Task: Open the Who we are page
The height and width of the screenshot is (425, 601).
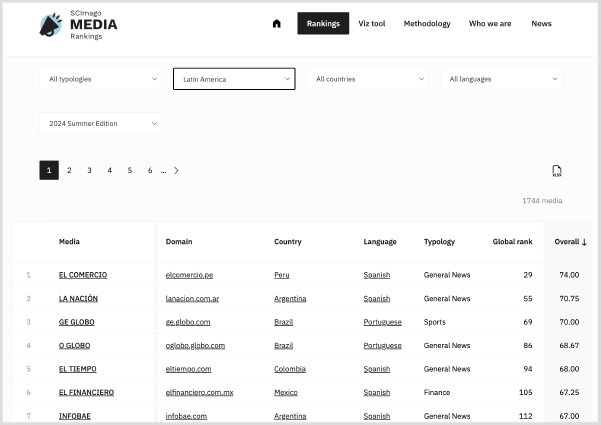Action: [x=490, y=23]
